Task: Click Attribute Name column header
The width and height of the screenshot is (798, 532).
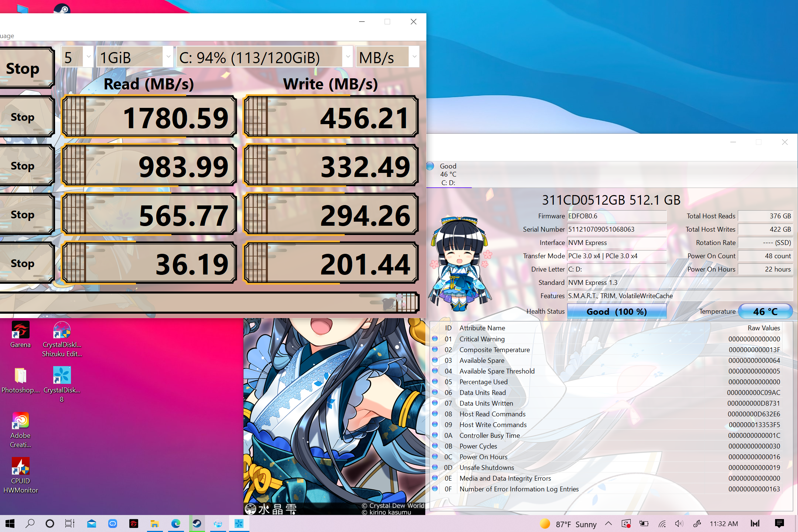Action: (482, 328)
